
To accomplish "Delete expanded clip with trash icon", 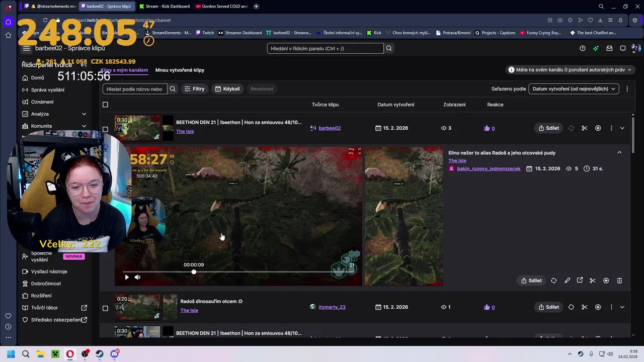I will (619, 281).
